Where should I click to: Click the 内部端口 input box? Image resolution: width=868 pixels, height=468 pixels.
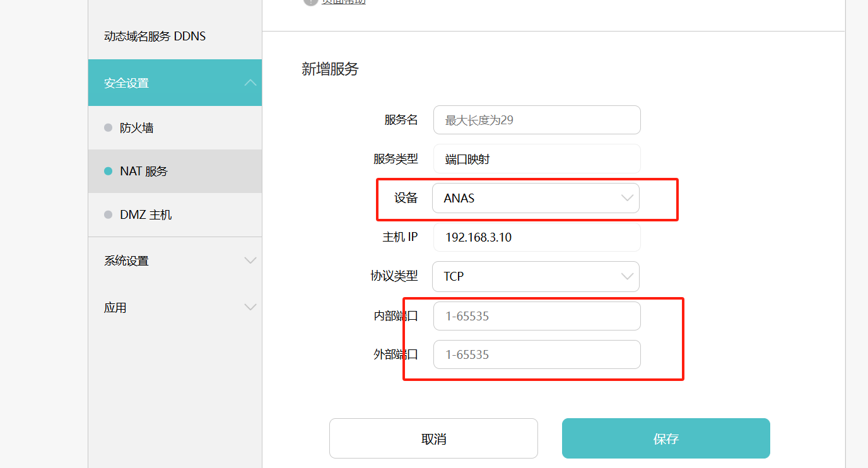[x=536, y=316]
